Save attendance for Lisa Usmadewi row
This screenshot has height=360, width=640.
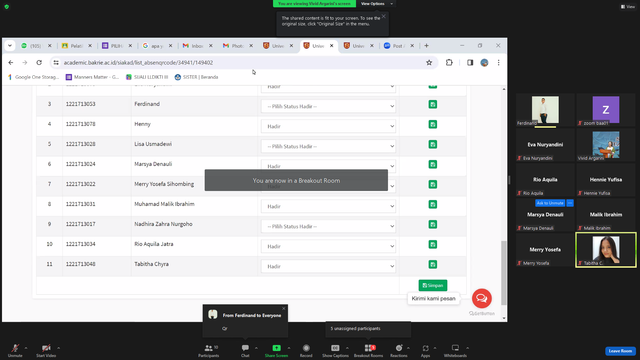pyautogui.click(x=433, y=144)
